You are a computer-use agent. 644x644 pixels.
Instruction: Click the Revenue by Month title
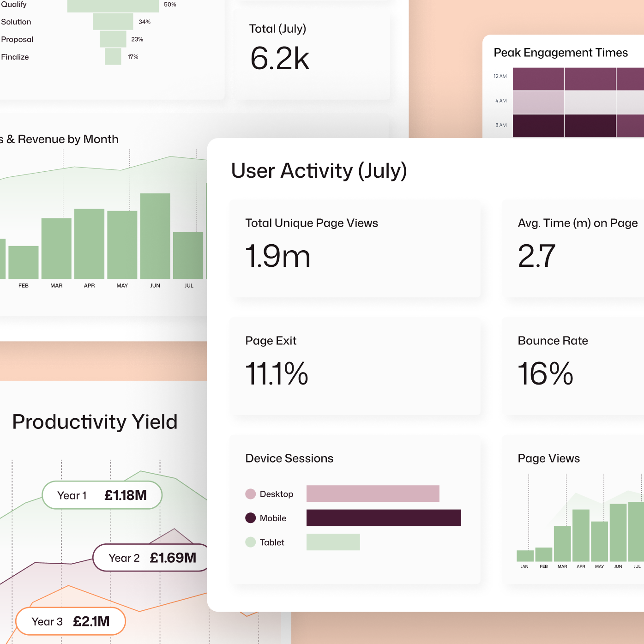tap(59, 139)
